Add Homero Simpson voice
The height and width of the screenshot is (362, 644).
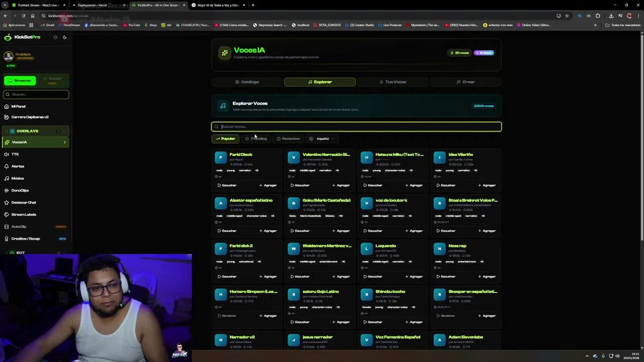tap(268, 316)
